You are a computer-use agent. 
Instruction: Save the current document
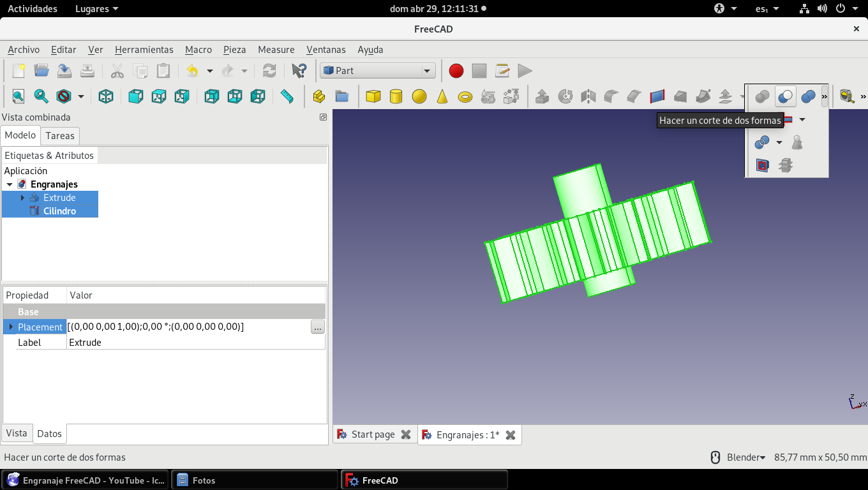tap(64, 71)
